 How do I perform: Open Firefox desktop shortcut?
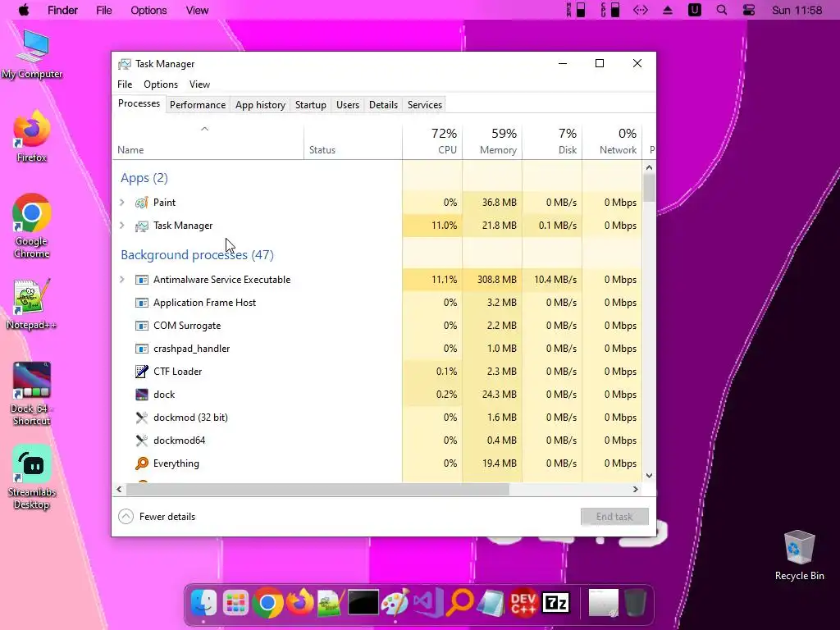(x=32, y=136)
